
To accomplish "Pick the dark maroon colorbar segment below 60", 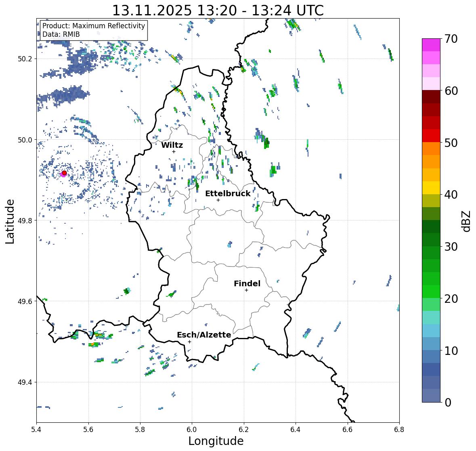I will [431, 97].
